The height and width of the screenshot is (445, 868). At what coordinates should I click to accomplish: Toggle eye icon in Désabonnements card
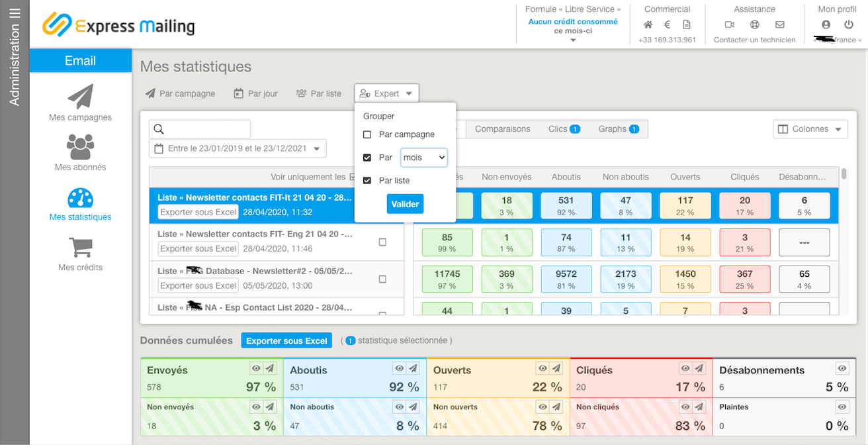point(842,369)
